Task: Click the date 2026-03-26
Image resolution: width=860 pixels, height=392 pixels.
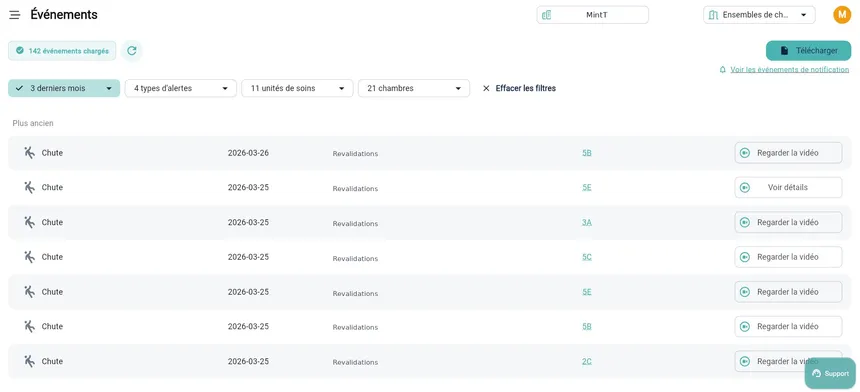Action: pos(248,153)
